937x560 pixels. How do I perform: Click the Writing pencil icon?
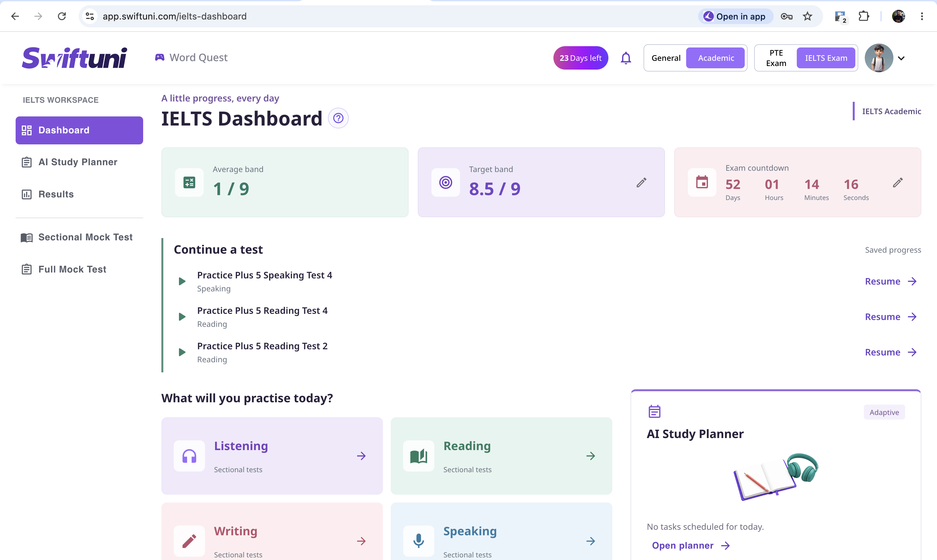coord(189,541)
